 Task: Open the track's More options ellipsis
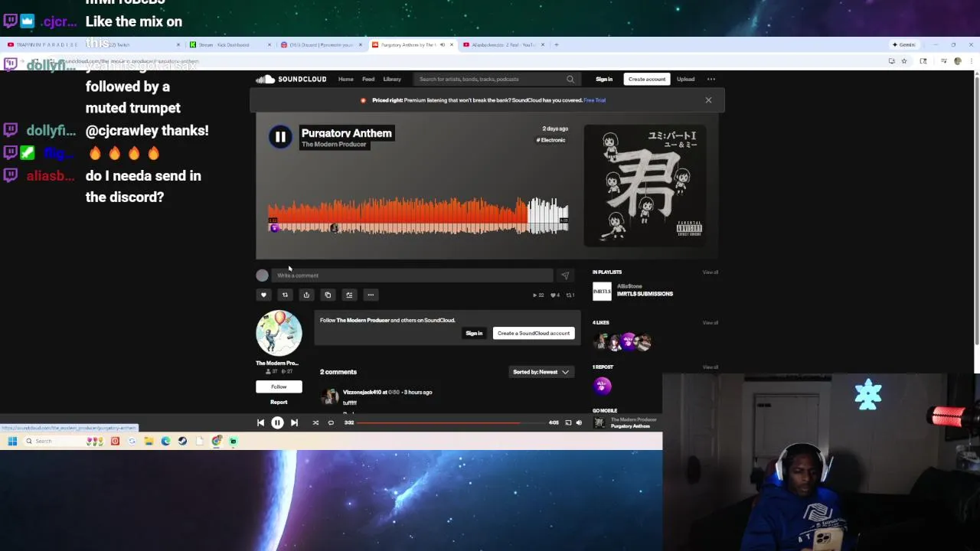pyautogui.click(x=371, y=295)
